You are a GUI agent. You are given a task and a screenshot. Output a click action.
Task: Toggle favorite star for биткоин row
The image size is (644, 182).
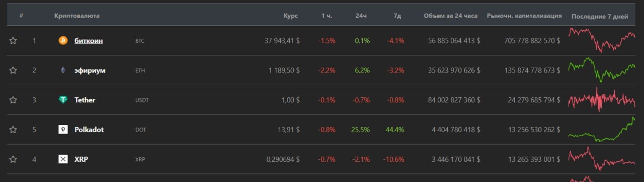[13, 40]
